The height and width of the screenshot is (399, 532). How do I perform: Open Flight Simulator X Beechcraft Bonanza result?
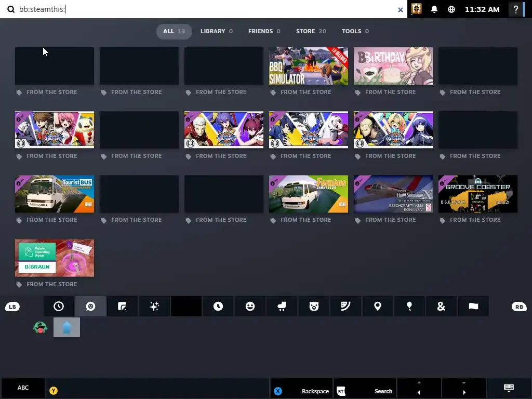[x=393, y=194]
